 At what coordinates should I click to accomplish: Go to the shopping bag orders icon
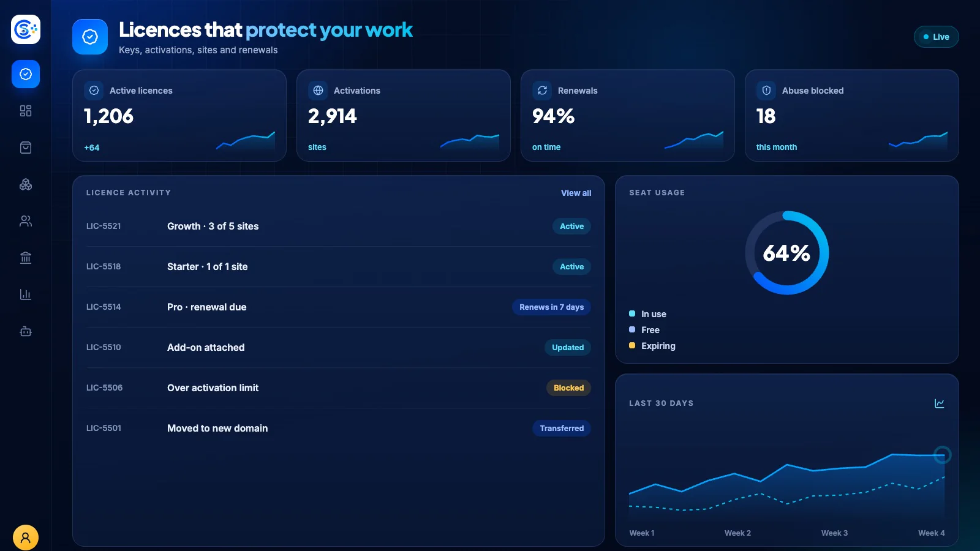26,148
